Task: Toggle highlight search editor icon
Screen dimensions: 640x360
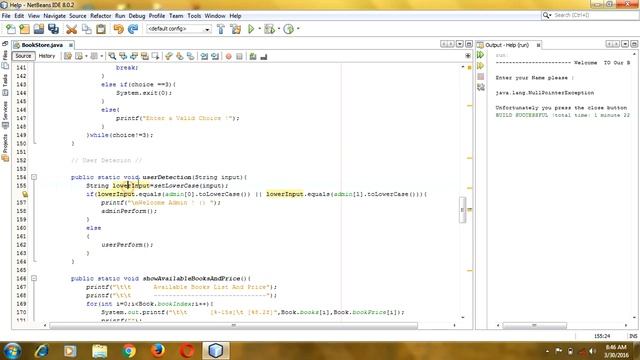Action: [145, 56]
